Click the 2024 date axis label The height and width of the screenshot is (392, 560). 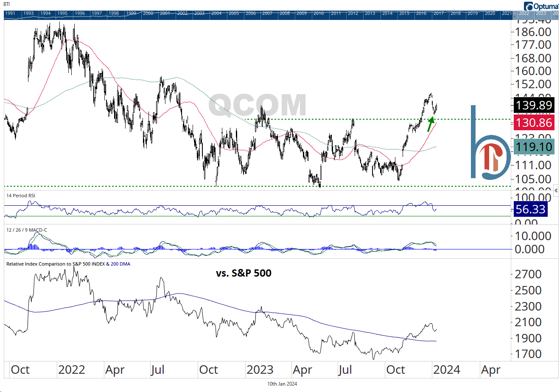click(447, 370)
